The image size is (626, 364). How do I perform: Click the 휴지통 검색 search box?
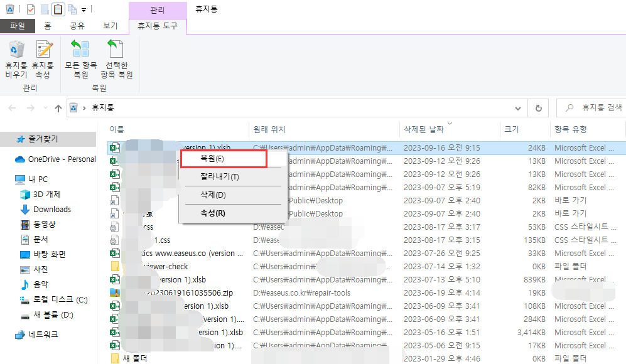(x=593, y=107)
